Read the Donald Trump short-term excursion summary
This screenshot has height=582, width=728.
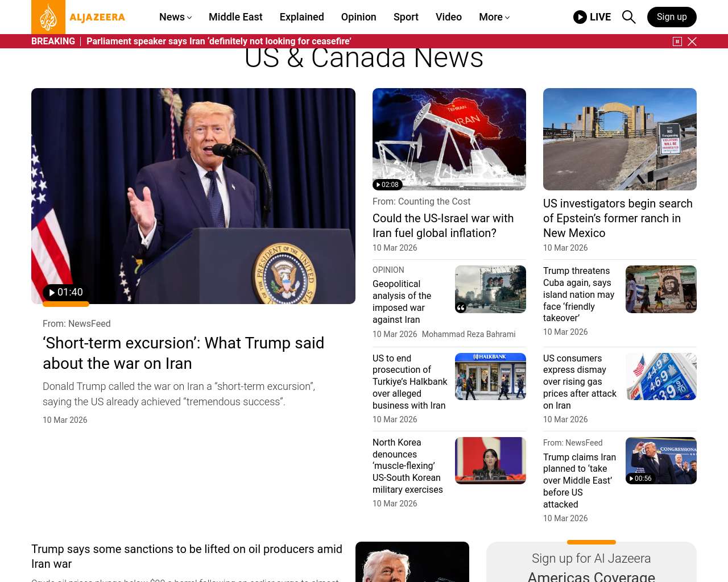tap(179, 394)
